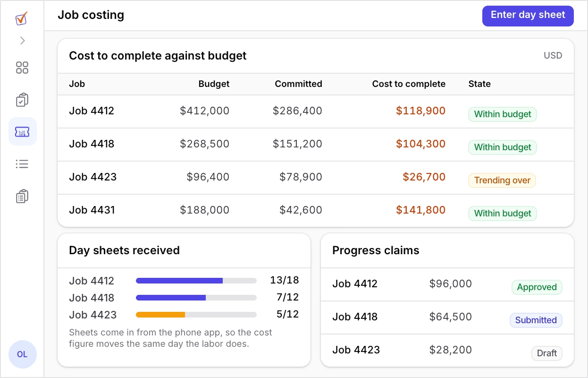Screen dimensions: 588x378
Task: Click the $78,900 committed value
Action: pos(301,177)
